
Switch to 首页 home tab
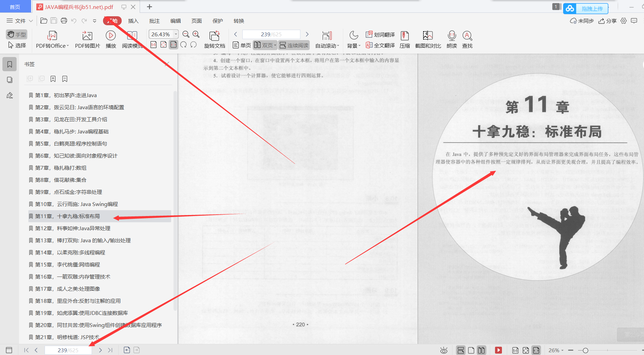coord(15,7)
